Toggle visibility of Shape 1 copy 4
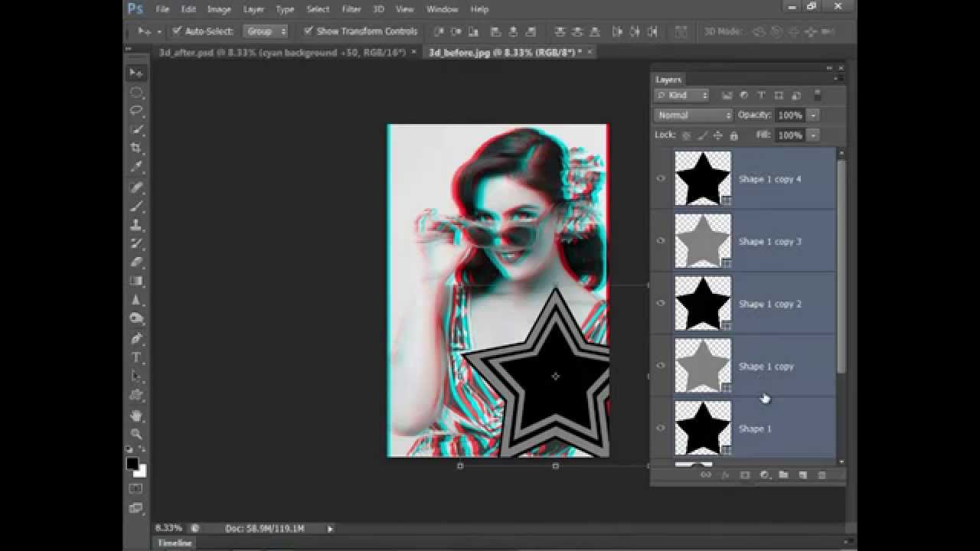The height and width of the screenshot is (551, 980). point(660,178)
